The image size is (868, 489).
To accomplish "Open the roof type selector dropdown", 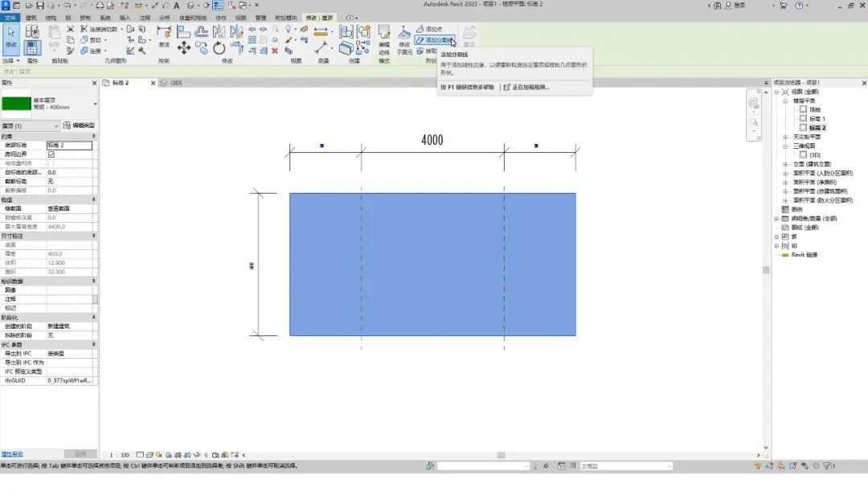I will 95,104.
